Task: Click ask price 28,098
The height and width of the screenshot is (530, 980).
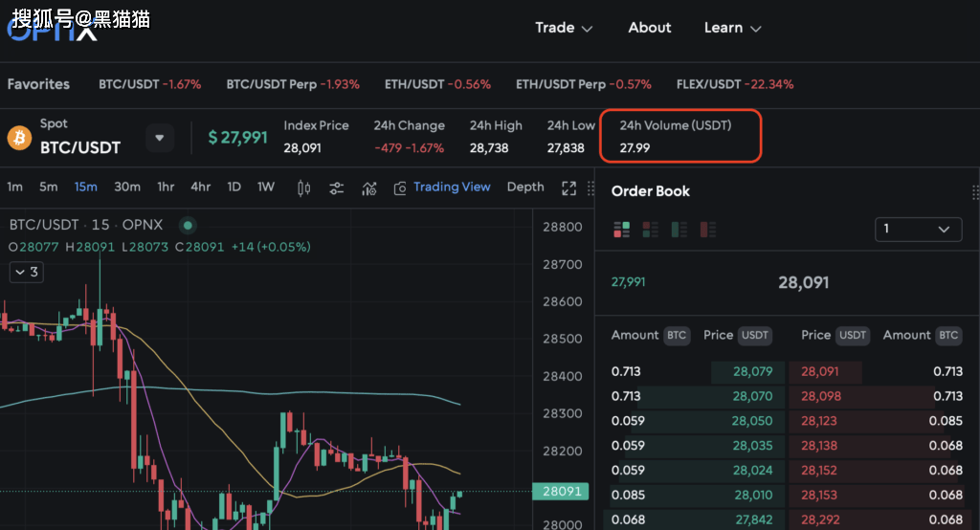Action: click(820, 396)
